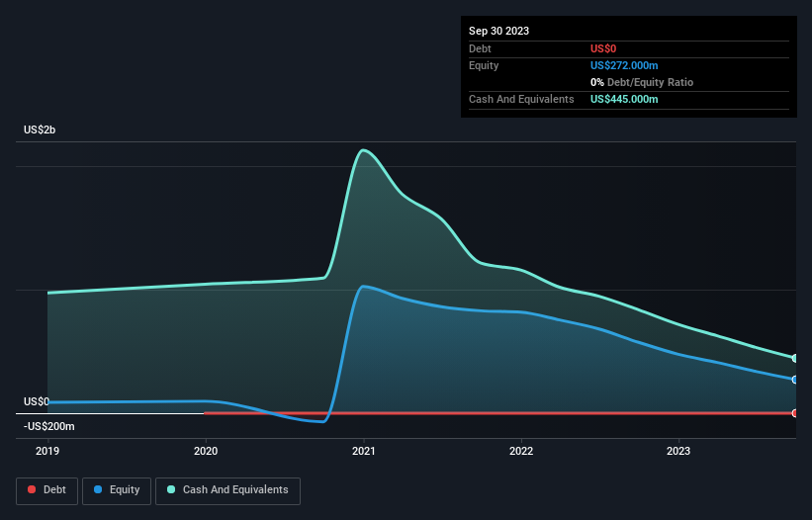Click the cash line peak at 2021

click(x=364, y=150)
